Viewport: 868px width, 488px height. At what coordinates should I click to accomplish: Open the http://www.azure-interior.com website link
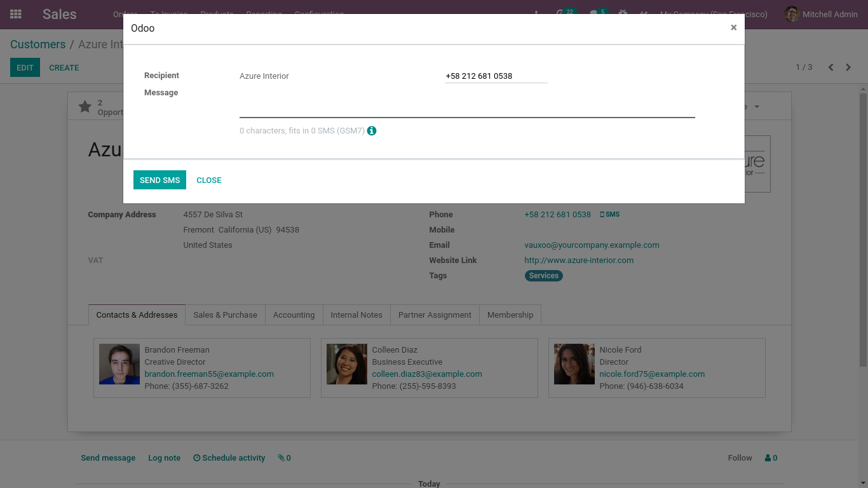(x=579, y=261)
